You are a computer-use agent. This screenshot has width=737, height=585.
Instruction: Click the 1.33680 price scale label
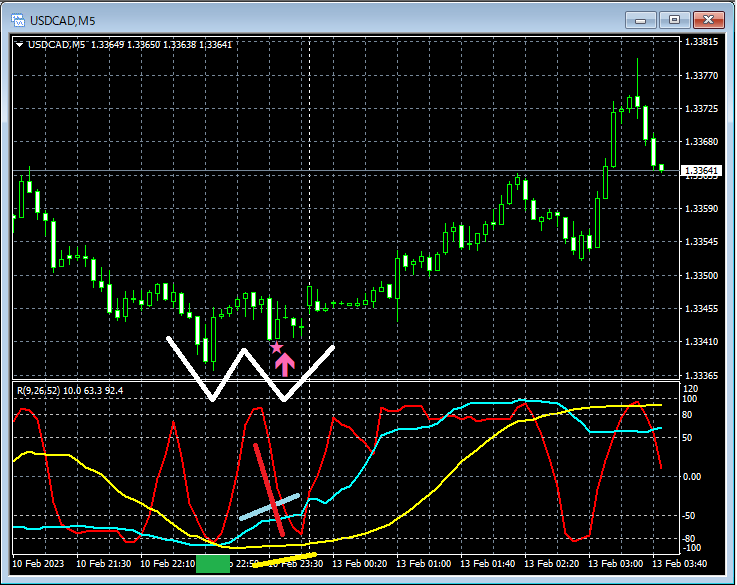pyautogui.click(x=702, y=141)
